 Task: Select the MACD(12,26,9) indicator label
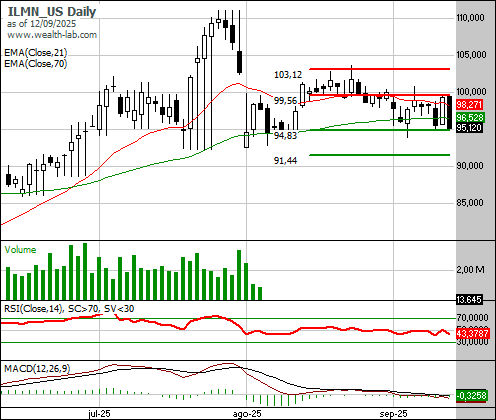[x=37, y=368]
